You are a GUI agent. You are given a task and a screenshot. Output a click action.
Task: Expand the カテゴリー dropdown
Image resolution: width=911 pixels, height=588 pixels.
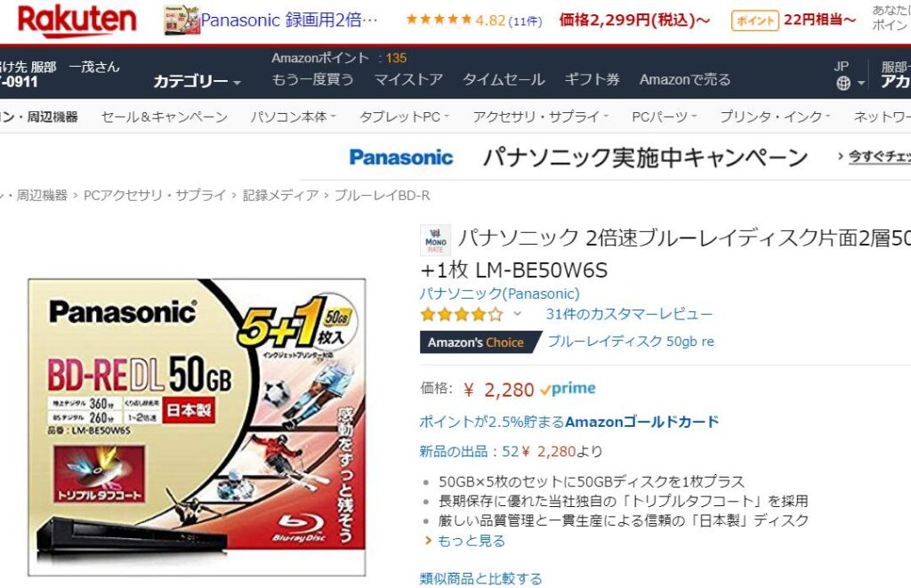[197, 81]
